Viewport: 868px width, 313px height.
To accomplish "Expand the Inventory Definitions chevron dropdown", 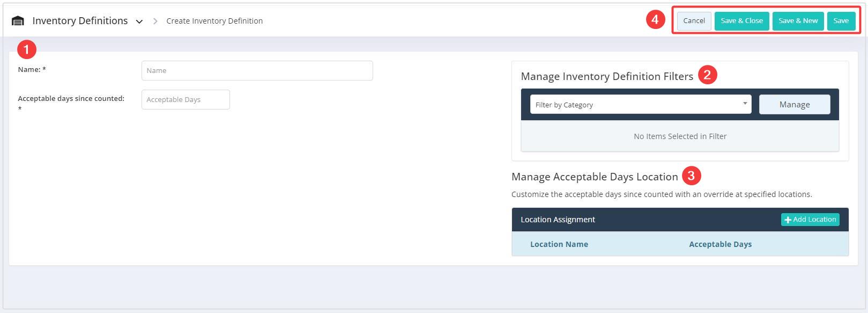I will click(139, 21).
